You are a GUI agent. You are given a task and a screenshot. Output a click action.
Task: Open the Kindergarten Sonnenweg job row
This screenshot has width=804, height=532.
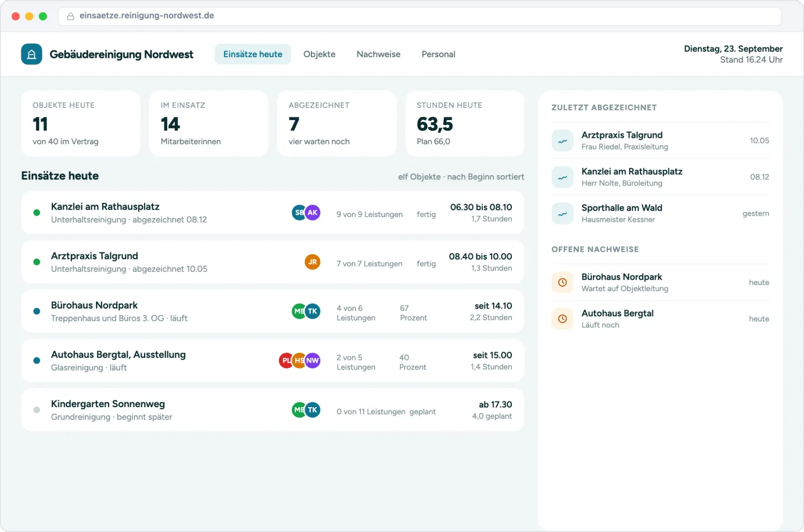[x=273, y=410]
